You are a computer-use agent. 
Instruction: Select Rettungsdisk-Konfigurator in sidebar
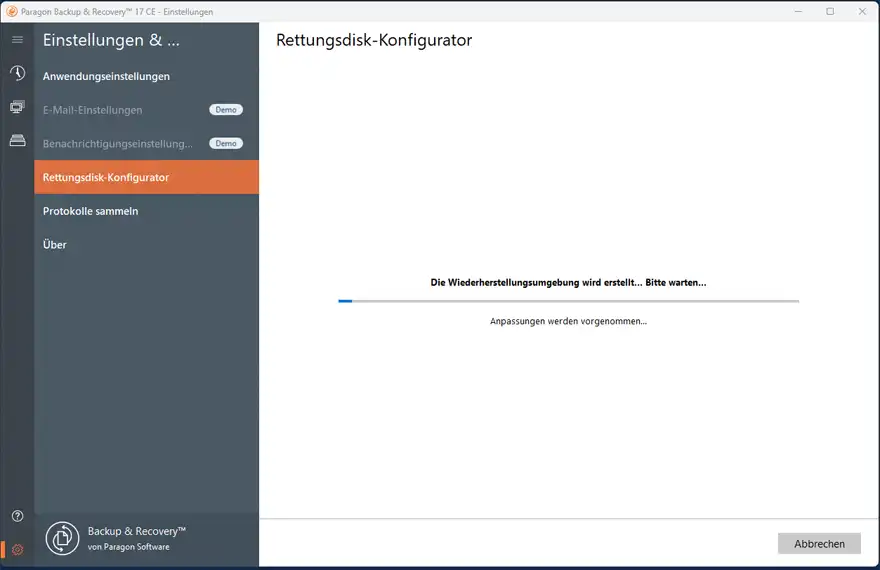point(146,177)
